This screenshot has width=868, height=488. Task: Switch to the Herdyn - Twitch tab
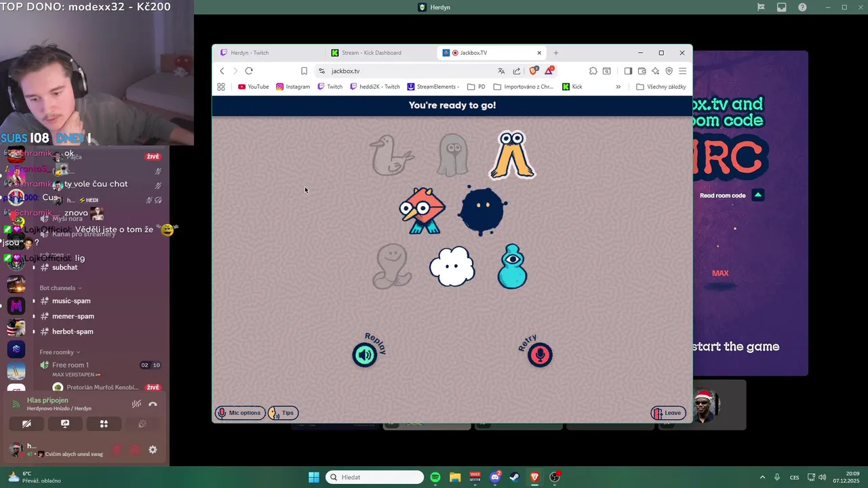coord(269,53)
